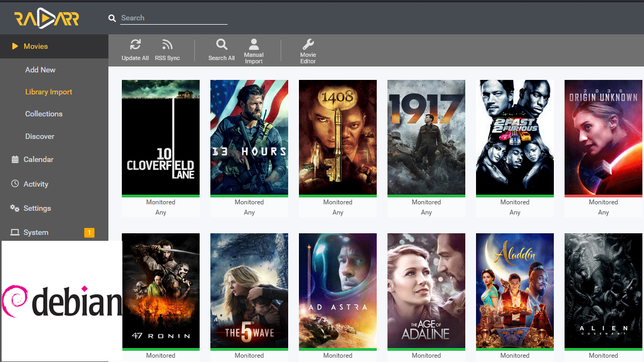644x362 pixels.
Task: Open the Aladdin movie poster
Action: pyautogui.click(x=515, y=291)
